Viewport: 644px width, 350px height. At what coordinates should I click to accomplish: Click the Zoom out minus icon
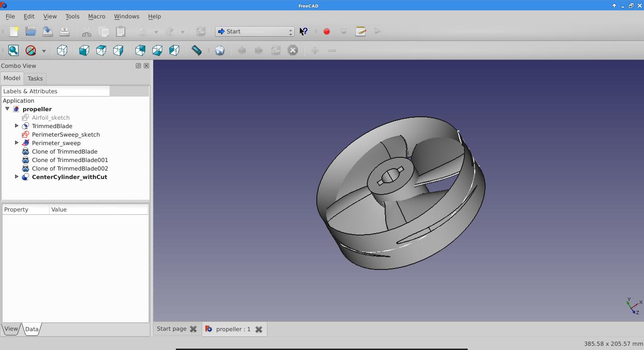[x=332, y=50]
